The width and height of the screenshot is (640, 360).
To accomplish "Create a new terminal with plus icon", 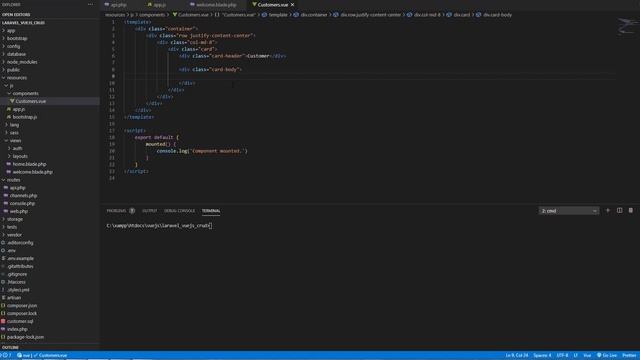I will pyautogui.click(x=608, y=211).
